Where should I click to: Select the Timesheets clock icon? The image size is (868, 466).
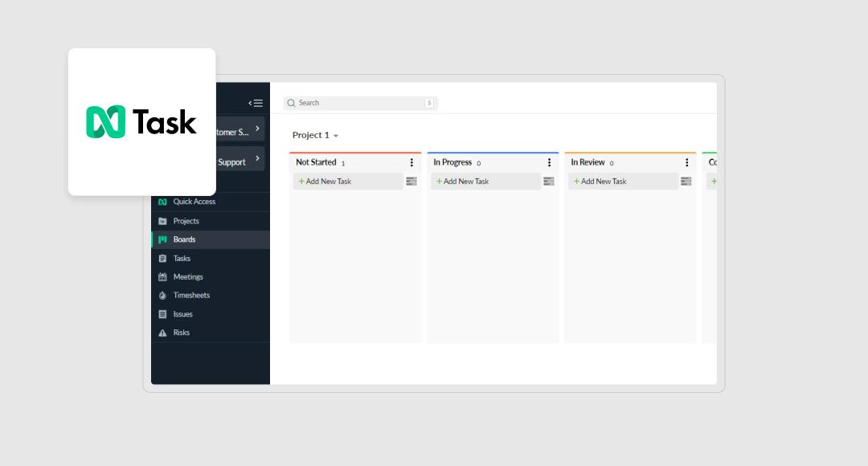point(162,296)
